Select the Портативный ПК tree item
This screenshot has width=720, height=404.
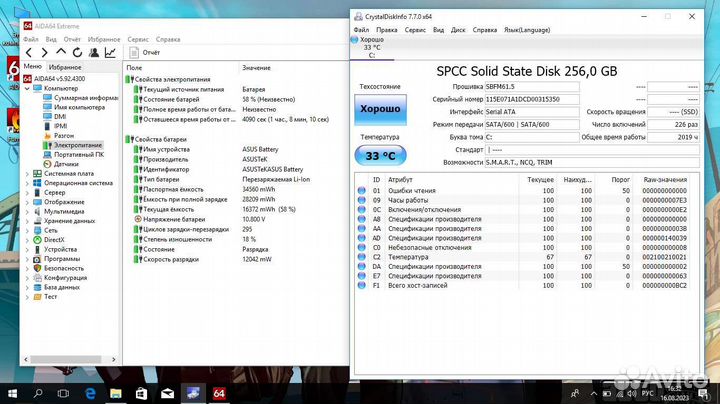tap(73, 154)
